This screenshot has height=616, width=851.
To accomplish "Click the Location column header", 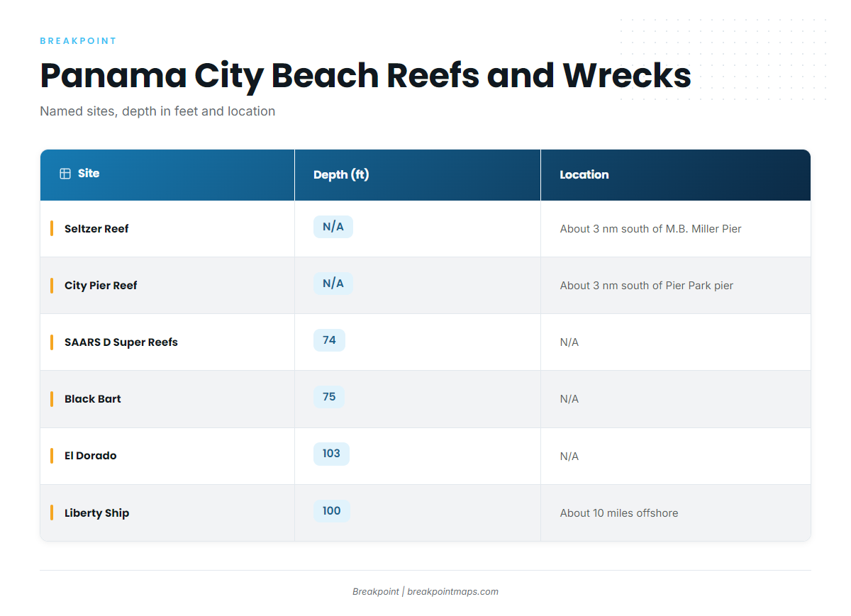I will (x=676, y=174).
